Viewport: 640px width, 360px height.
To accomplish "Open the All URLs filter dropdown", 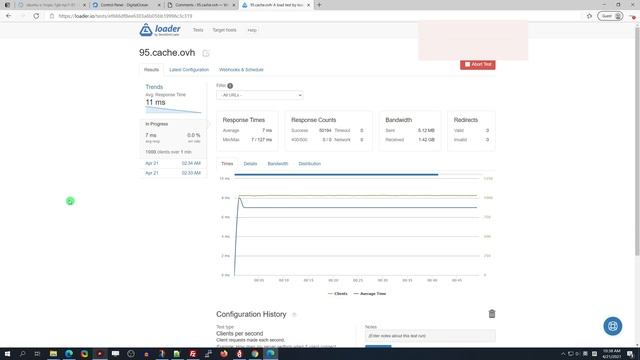I will (x=260, y=95).
